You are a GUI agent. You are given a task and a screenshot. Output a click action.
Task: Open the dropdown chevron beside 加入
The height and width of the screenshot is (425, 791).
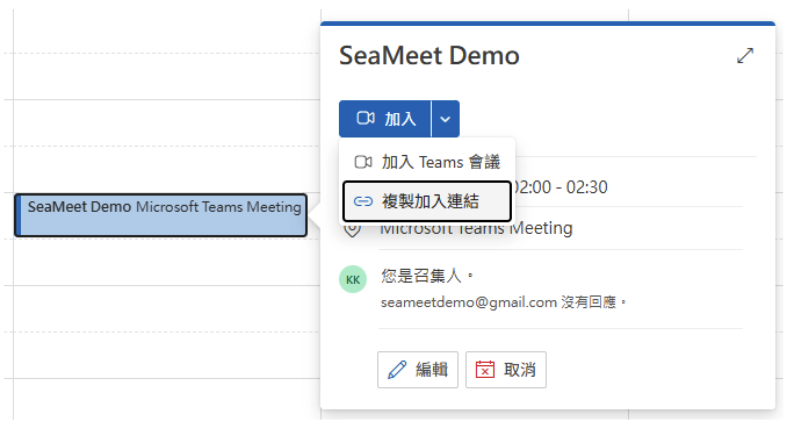[445, 119]
